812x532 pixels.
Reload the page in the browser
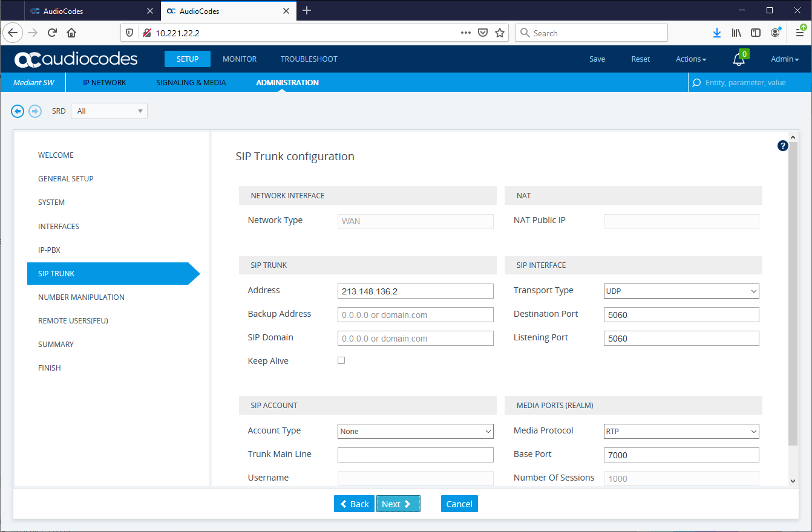coord(53,33)
